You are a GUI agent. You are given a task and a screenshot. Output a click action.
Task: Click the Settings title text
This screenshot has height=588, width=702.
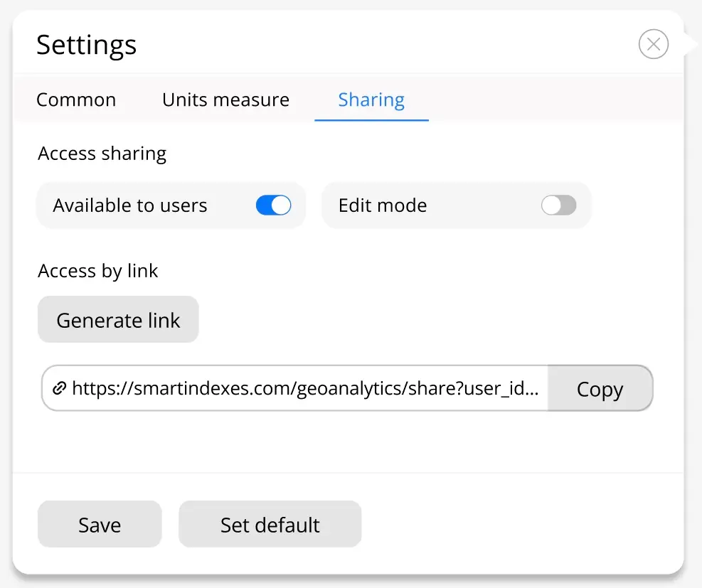pos(86,46)
